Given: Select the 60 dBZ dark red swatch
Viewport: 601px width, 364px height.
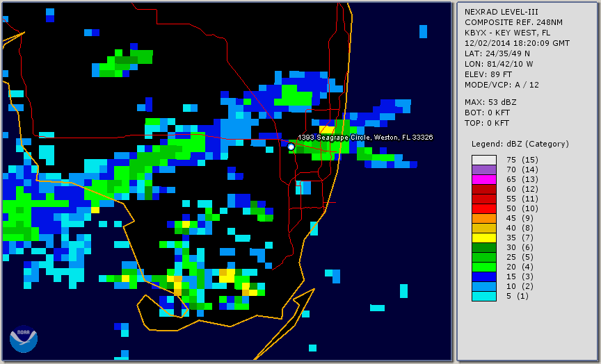Looking at the screenshot, I should point(483,189).
